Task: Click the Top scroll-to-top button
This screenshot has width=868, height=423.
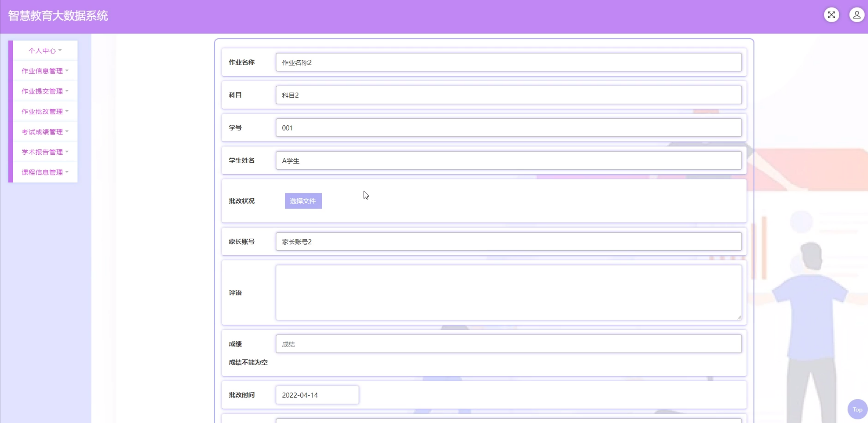Action: (857, 409)
